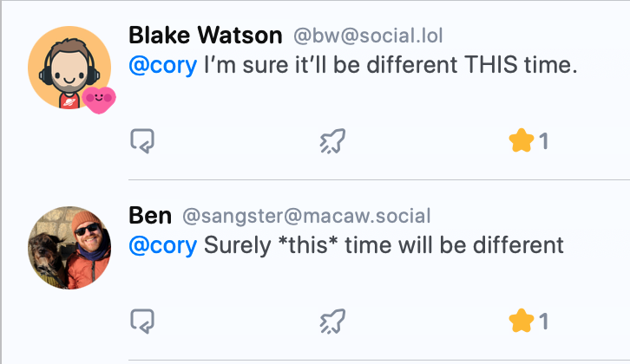The height and width of the screenshot is (364, 630).
Task: Open Ben's avatar profile photo
Action: coord(69,248)
